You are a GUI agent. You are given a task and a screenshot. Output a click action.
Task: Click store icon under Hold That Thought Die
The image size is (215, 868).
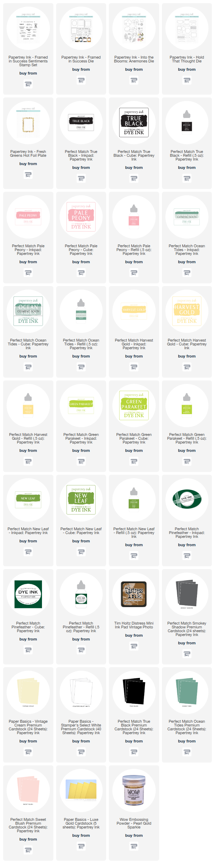click(187, 80)
